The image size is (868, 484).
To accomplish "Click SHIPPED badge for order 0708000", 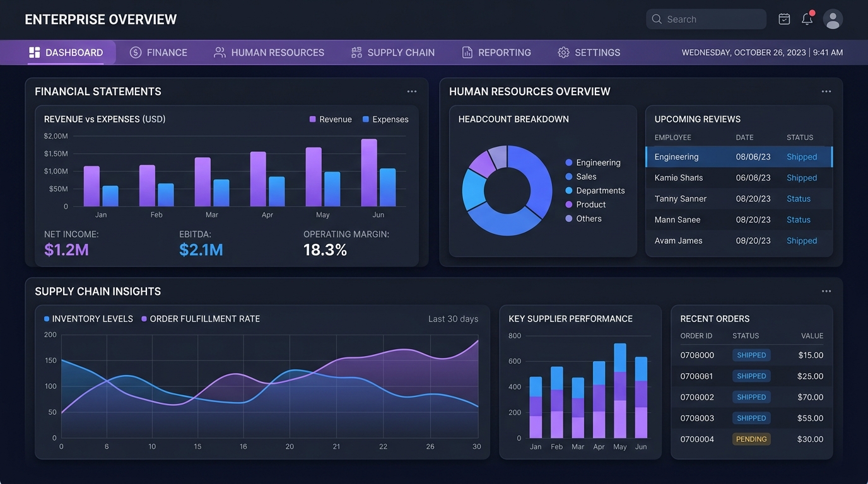I will click(x=751, y=355).
